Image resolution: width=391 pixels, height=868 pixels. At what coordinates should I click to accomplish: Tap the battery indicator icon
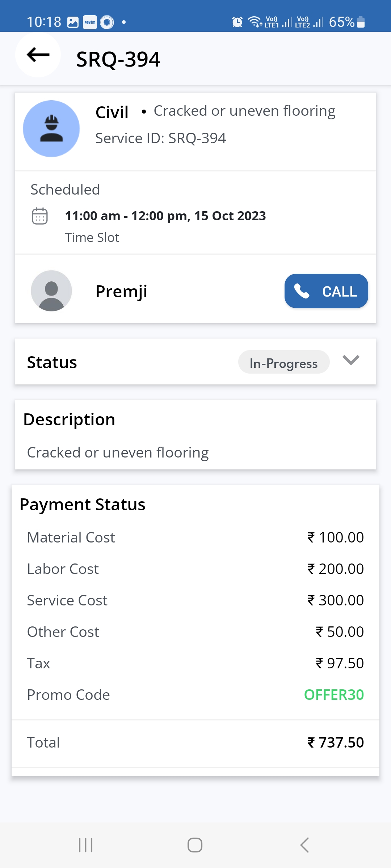click(x=361, y=22)
